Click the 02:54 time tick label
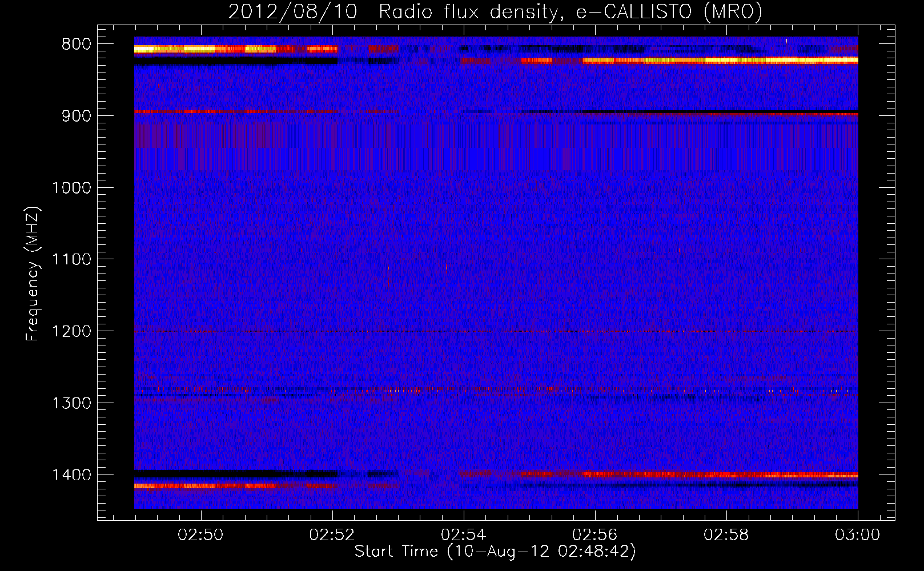This screenshot has height=571, width=924. point(463,535)
